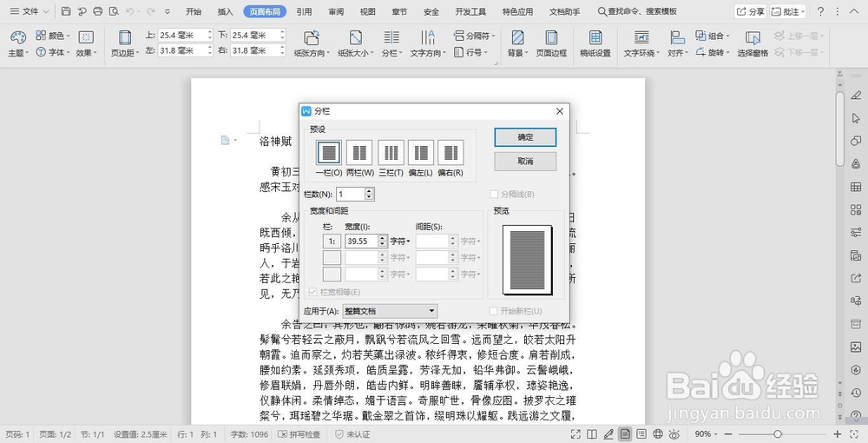Screen dimensions: 868x443
Task: Open the 分栏 columns ribbon tool
Action: [392, 43]
